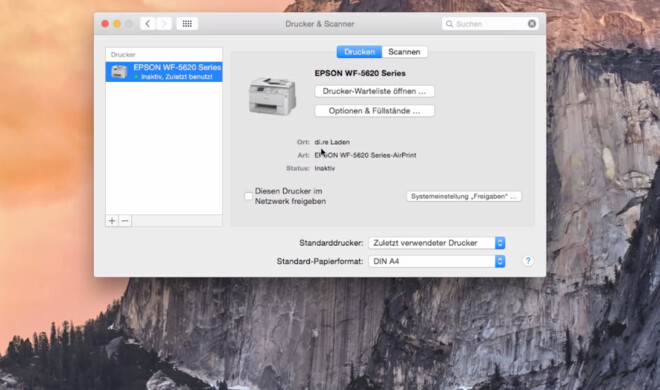Remove the printer with the minus button
Viewport: 660px width, 390px height.
(125, 221)
